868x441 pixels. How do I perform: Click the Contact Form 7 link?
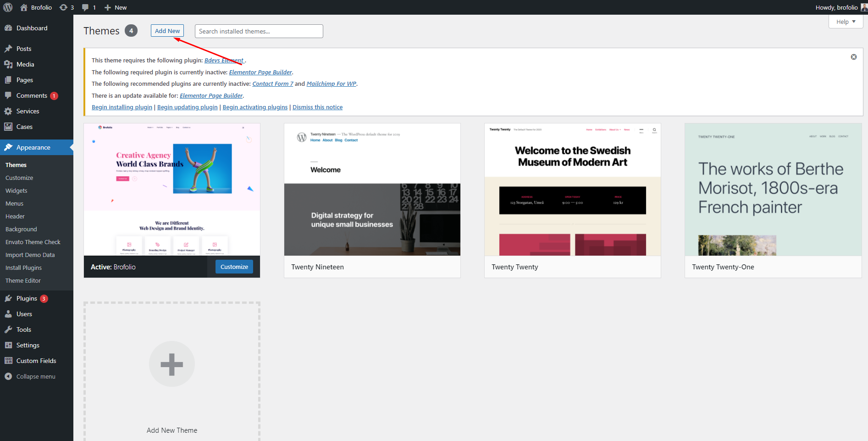[273, 84]
